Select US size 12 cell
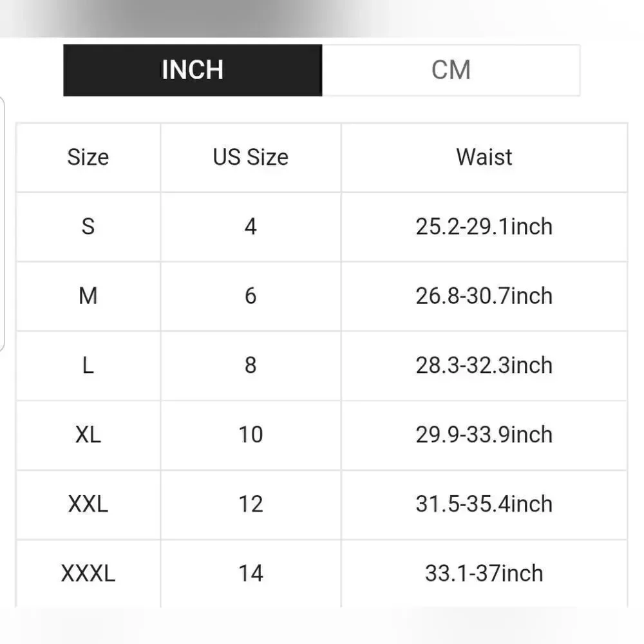Image resolution: width=644 pixels, height=644 pixels. tap(251, 504)
